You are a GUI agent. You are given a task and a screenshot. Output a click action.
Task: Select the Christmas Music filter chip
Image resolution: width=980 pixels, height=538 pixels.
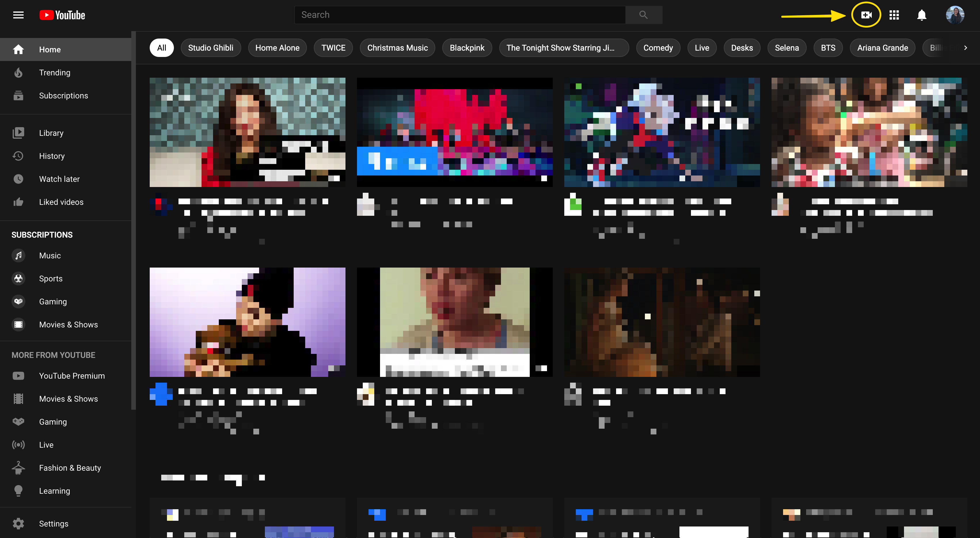click(x=397, y=48)
